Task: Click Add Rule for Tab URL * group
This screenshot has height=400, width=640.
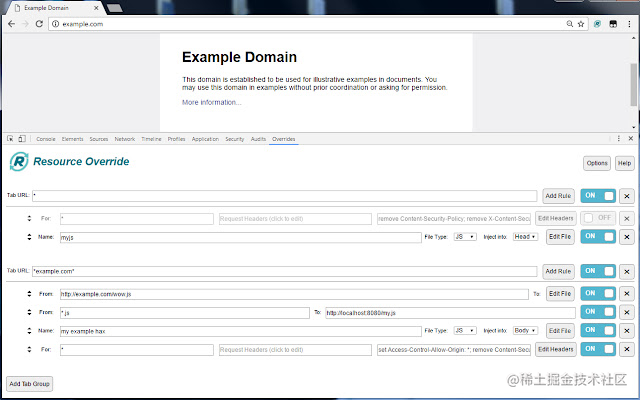Action: click(x=558, y=196)
